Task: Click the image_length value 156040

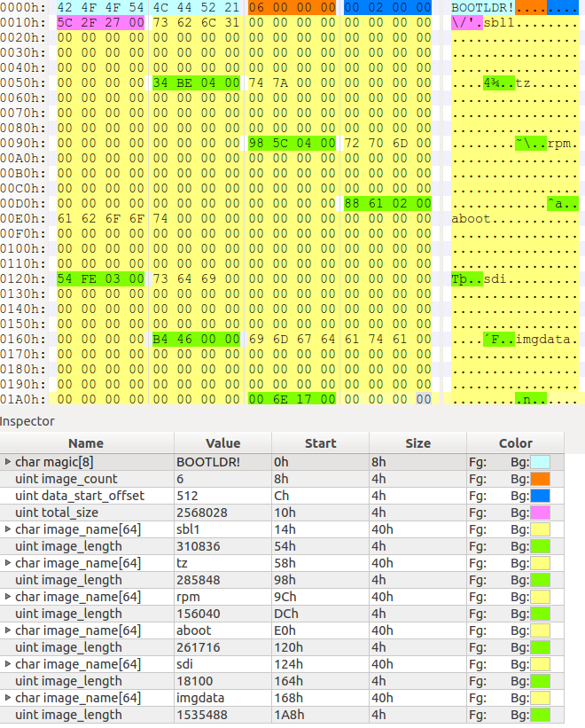Action: click(198, 614)
